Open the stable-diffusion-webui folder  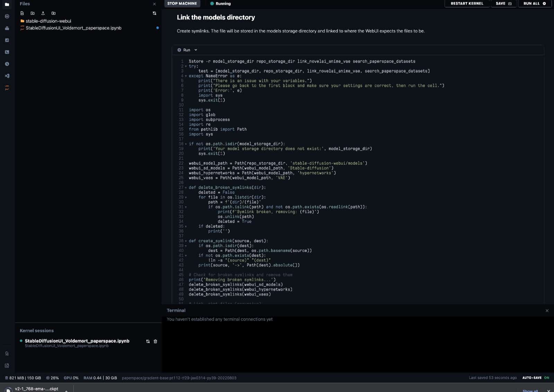click(x=48, y=21)
